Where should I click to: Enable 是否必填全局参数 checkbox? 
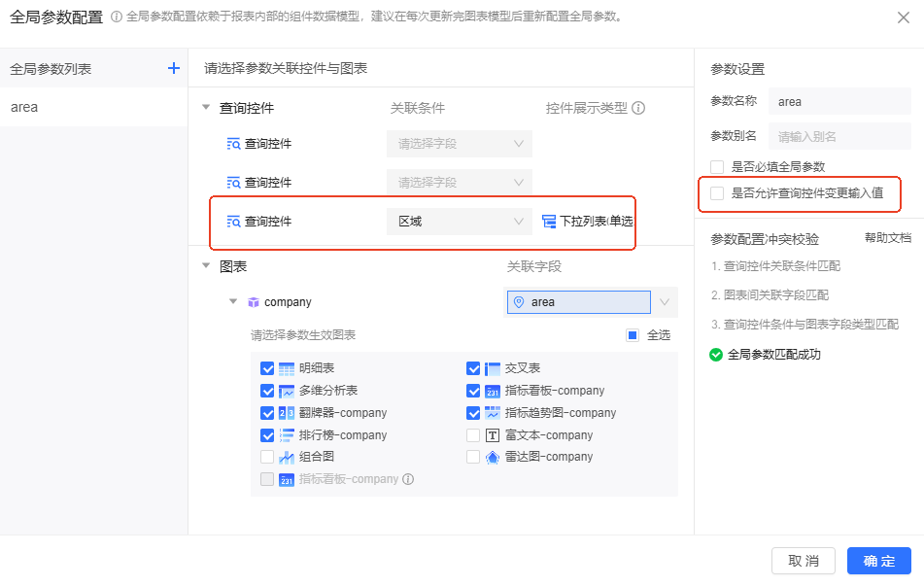pyautogui.click(x=717, y=167)
